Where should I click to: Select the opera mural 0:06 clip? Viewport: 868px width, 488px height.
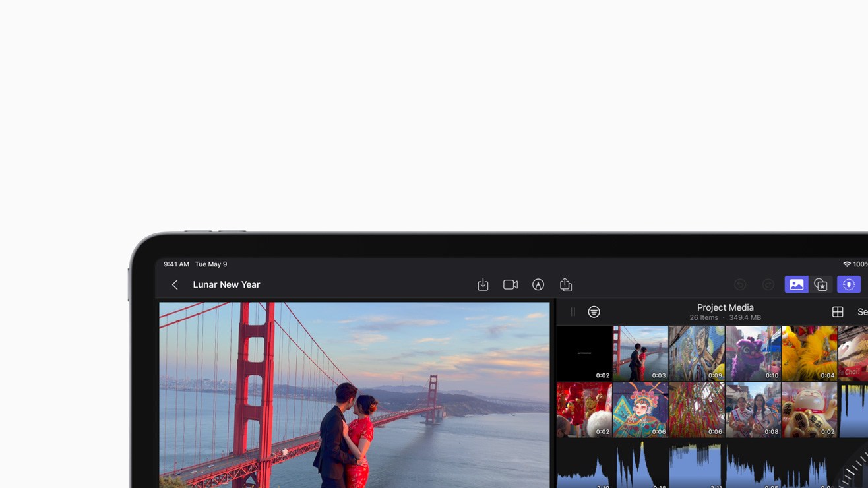[640, 410]
